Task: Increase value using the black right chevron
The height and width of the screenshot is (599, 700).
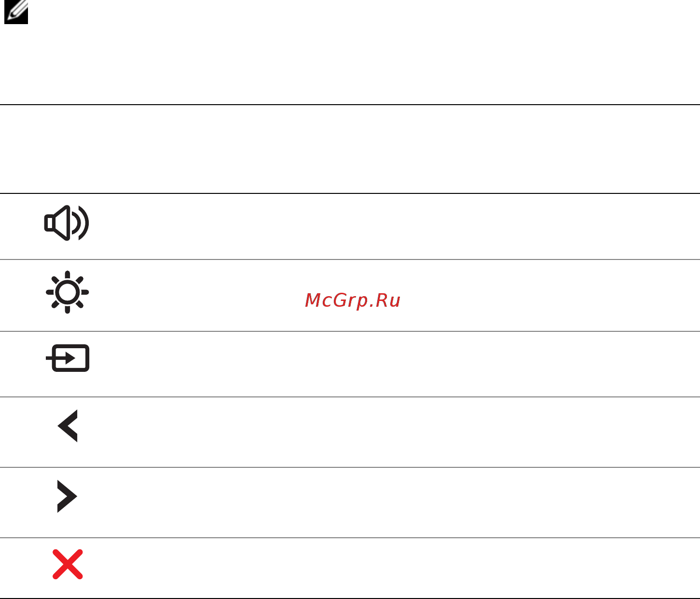Action: pos(67,496)
